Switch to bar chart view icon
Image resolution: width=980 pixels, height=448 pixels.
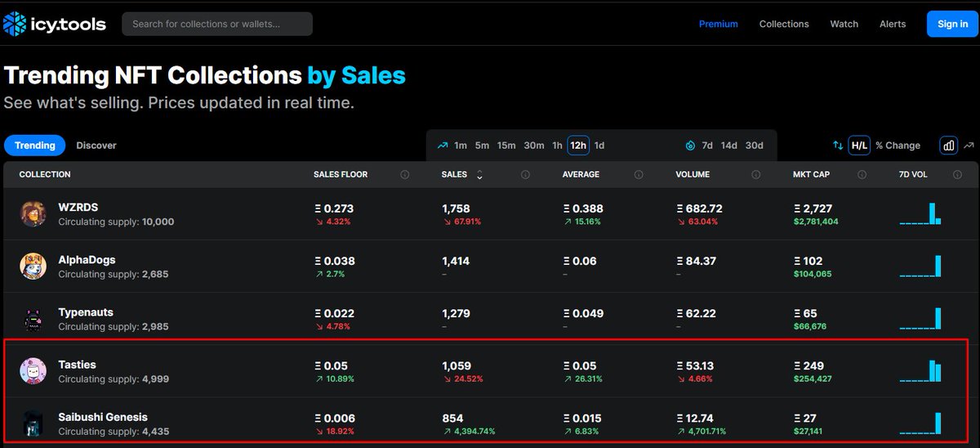click(x=948, y=146)
